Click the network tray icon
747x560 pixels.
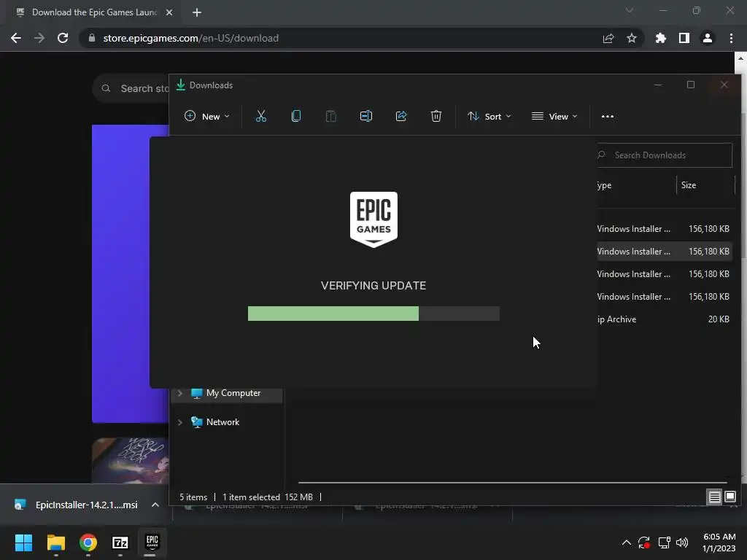tap(664, 542)
